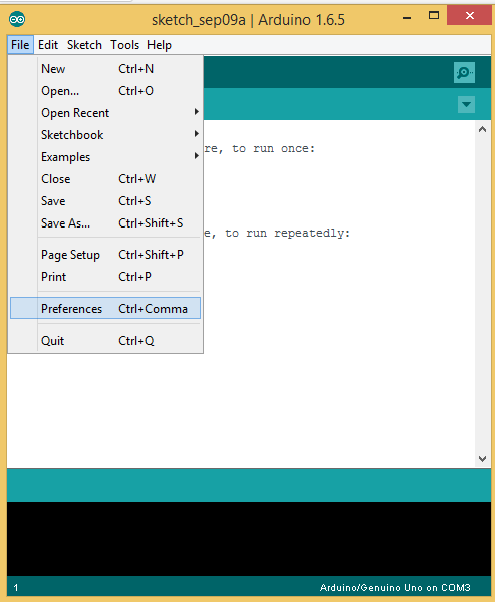This screenshot has width=495, height=602.
Task: Click the editor scrollbar up arrow
Action: pos(483,129)
